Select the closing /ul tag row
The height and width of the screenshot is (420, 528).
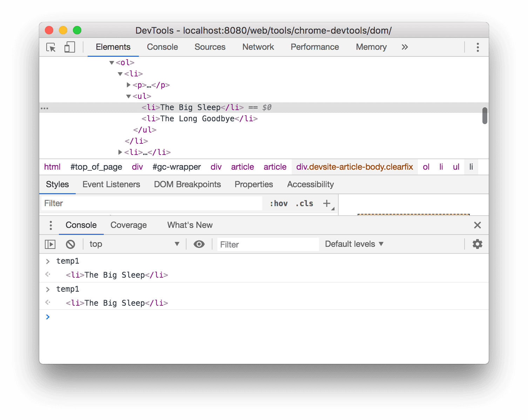144,130
